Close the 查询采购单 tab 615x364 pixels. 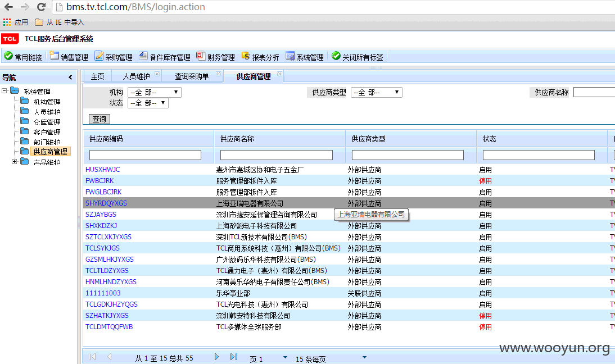[x=219, y=74]
